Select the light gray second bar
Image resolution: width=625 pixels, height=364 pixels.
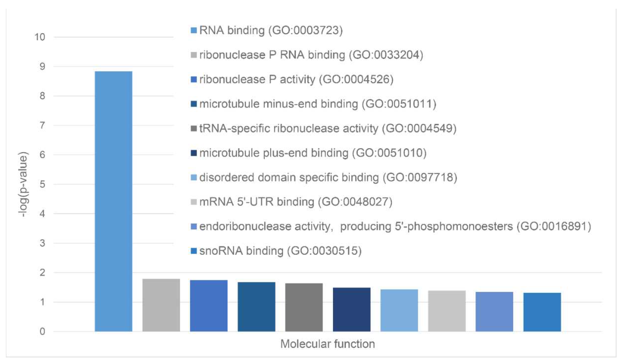coord(161,305)
